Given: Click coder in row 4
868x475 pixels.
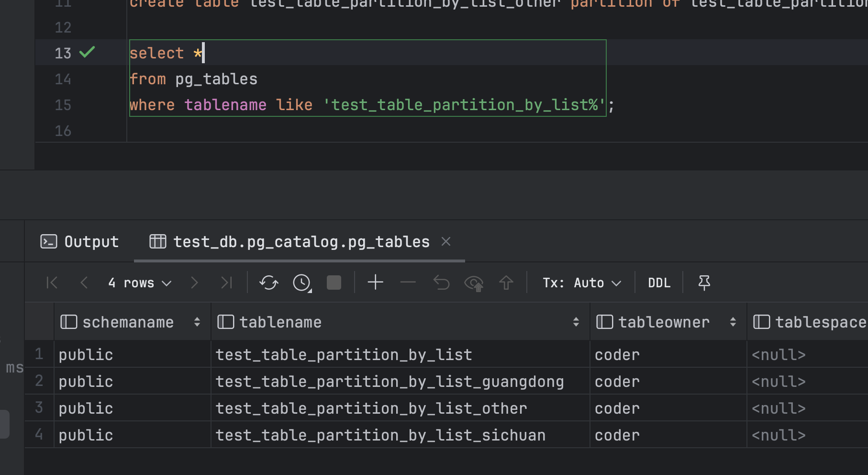Looking at the screenshot, I should [668, 435].
